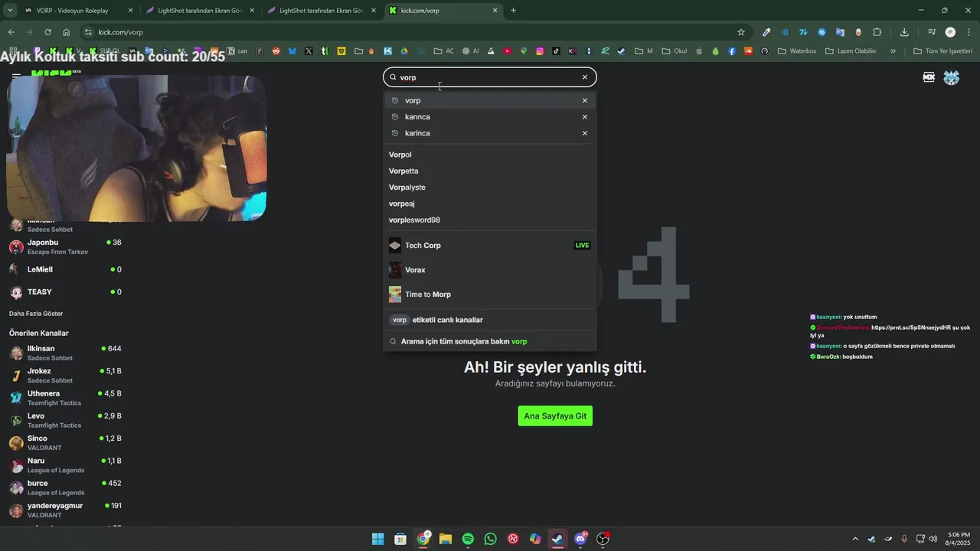
Task: Open the Reddit bookmark
Action: [x=276, y=51]
